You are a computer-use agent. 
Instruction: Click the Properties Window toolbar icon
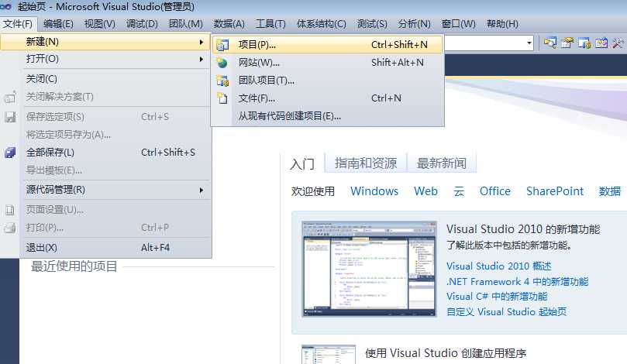click(567, 43)
